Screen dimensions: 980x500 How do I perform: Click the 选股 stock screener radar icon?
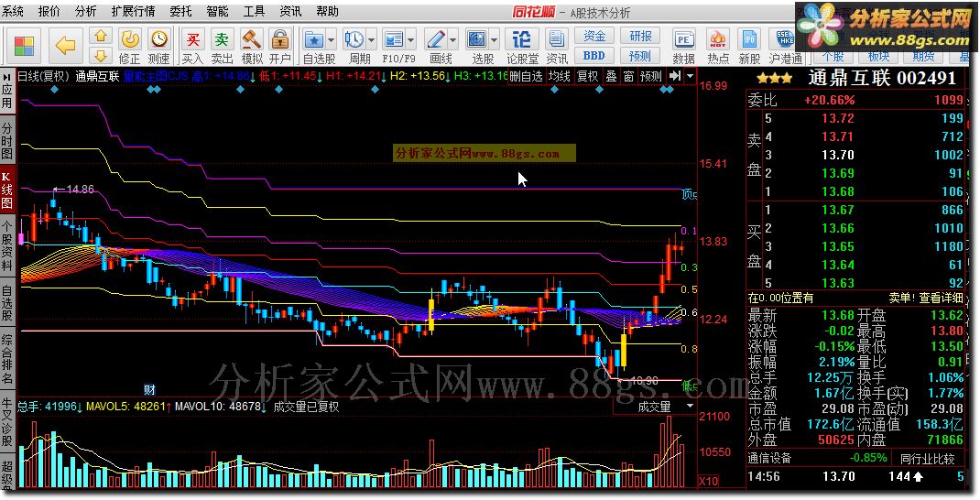pyautogui.click(x=477, y=40)
